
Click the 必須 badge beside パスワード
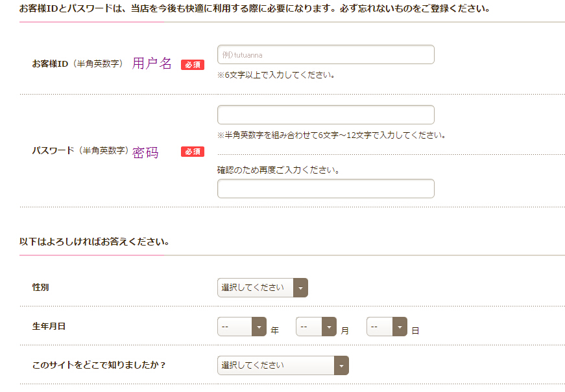click(x=193, y=152)
